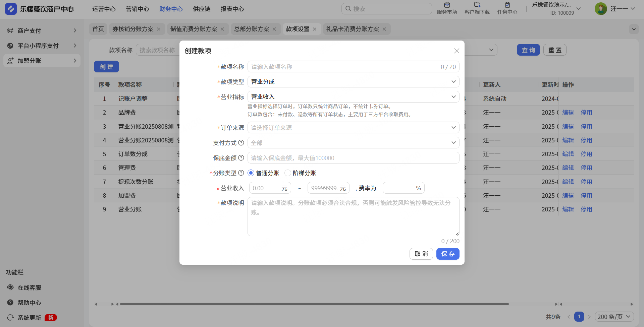Open the 报表中心 menu
644x327 pixels.
pos(232,9)
